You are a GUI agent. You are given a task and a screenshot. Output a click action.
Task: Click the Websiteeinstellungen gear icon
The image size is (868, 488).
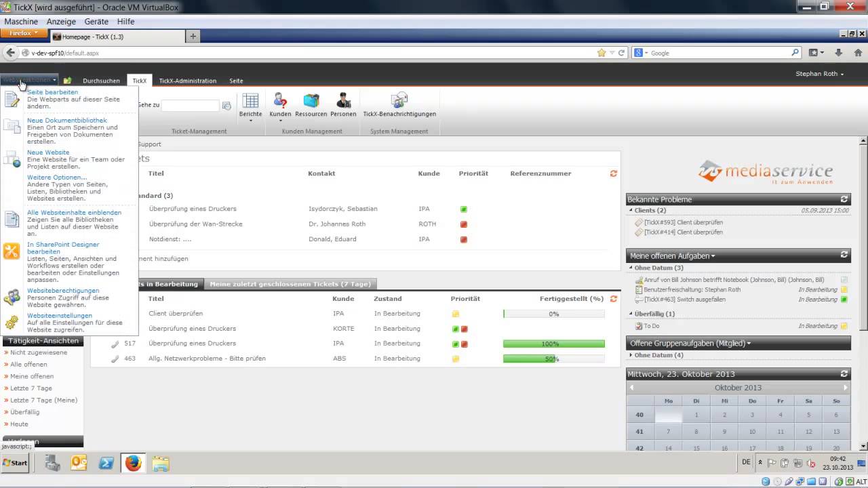coord(12,323)
